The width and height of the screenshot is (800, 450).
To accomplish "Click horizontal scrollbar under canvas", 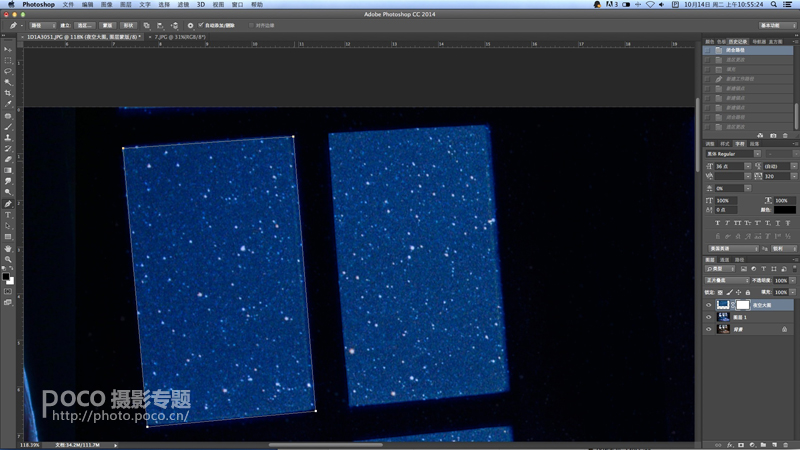I will click(x=326, y=445).
